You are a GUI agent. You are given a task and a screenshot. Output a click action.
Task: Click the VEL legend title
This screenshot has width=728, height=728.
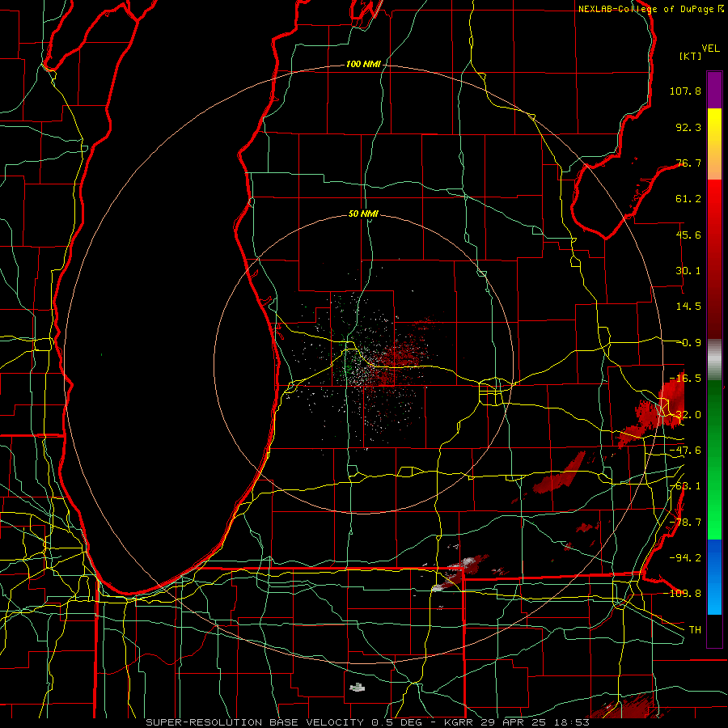pos(710,49)
